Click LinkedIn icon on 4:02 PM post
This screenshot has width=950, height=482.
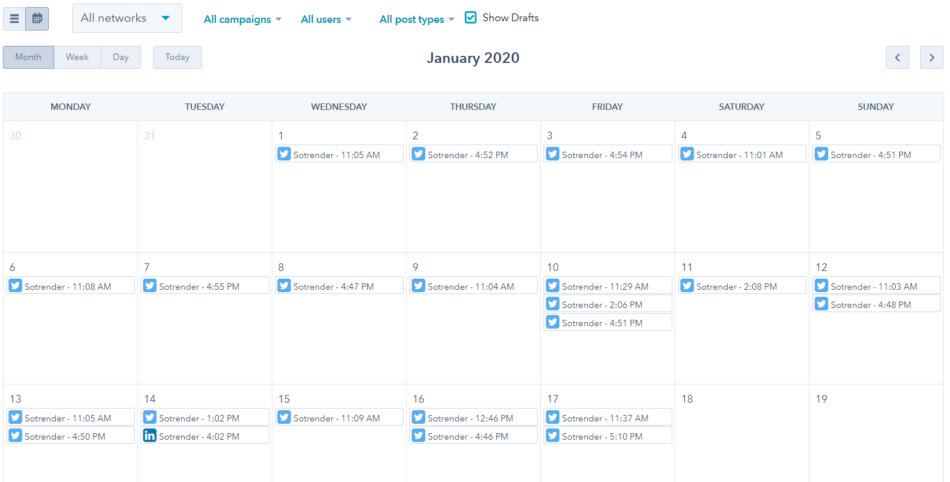(150, 436)
